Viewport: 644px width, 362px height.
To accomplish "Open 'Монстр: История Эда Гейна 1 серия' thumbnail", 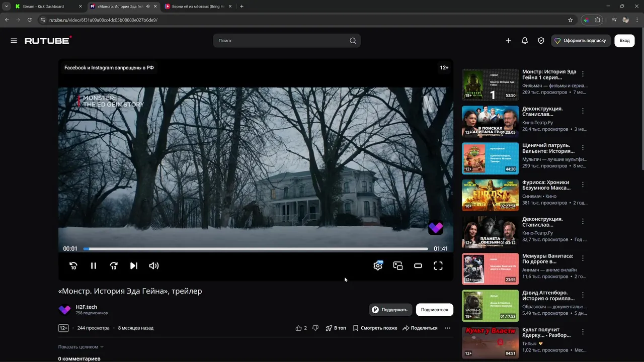I will [490, 84].
